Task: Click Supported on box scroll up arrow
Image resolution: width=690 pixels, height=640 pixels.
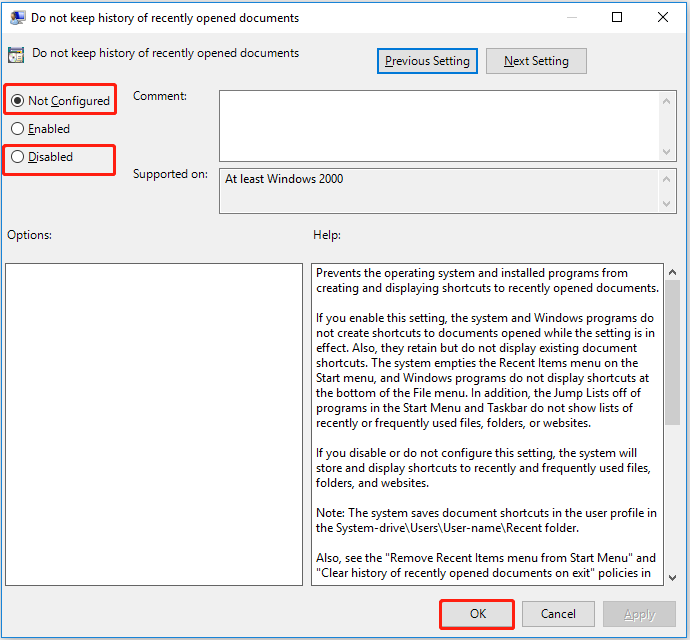Action: coord(667,179)
